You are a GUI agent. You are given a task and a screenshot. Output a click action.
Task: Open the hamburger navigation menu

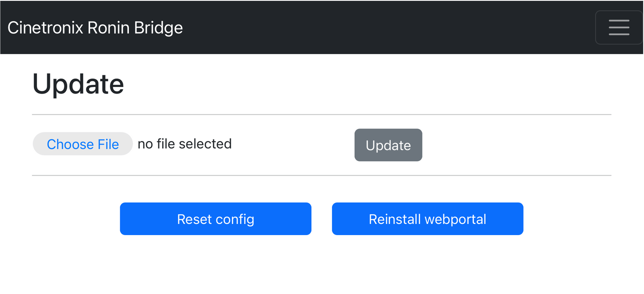619,28
